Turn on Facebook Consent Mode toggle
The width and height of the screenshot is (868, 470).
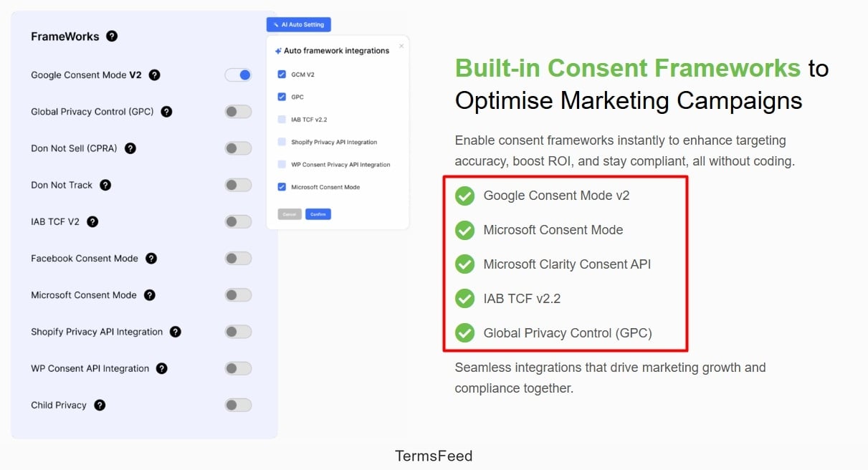click(x=238, y=258)
